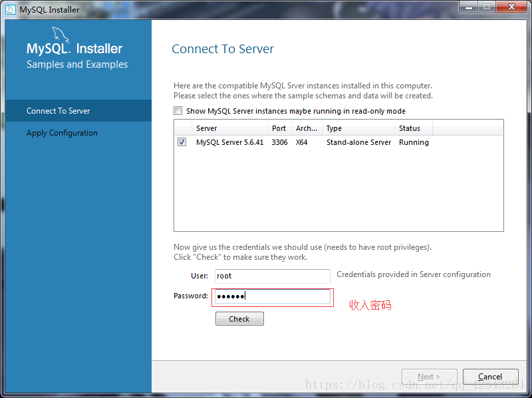Screen dimensions: 532x398
Task: Minimize the MySQL Installer window
Action: [469, 7]
